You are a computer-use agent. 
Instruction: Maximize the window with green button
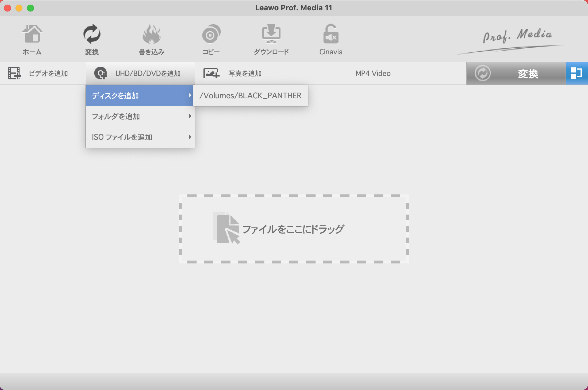click(30, 8)
